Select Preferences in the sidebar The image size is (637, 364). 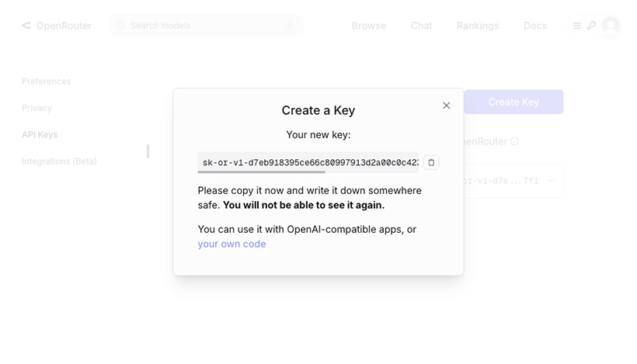coord(47,81)
